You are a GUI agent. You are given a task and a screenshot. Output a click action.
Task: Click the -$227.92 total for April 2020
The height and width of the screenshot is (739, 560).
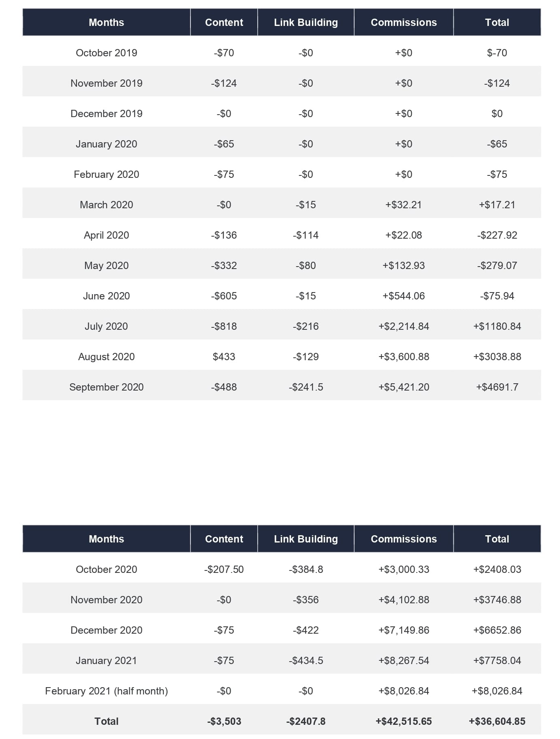click(x=497, y=235)
